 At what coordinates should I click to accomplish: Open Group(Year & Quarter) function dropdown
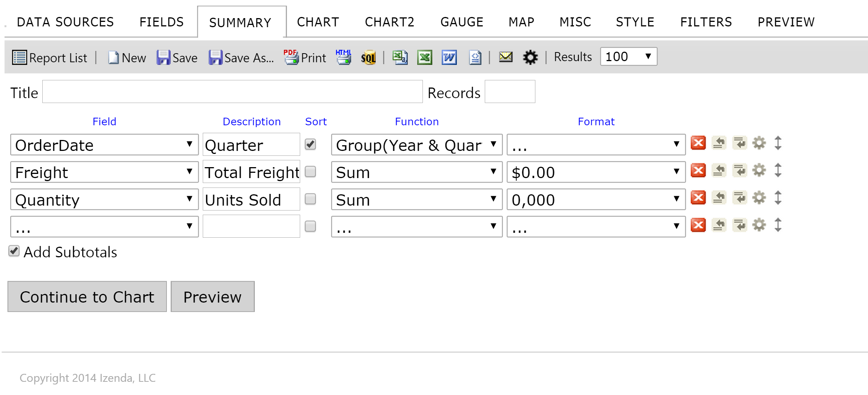tap(416, 144)
